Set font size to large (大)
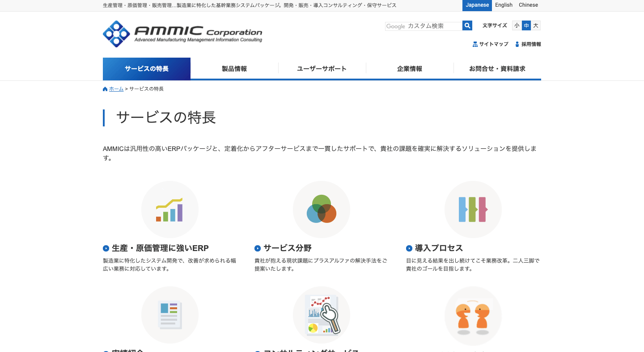Screen dimensions: 644x352 (x=536, y=25)
